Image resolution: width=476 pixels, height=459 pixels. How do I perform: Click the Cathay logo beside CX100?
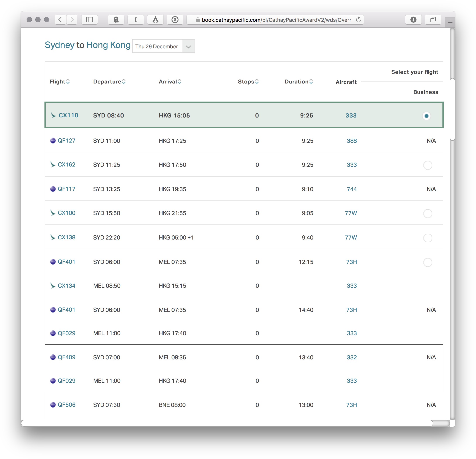coord(53,213)
